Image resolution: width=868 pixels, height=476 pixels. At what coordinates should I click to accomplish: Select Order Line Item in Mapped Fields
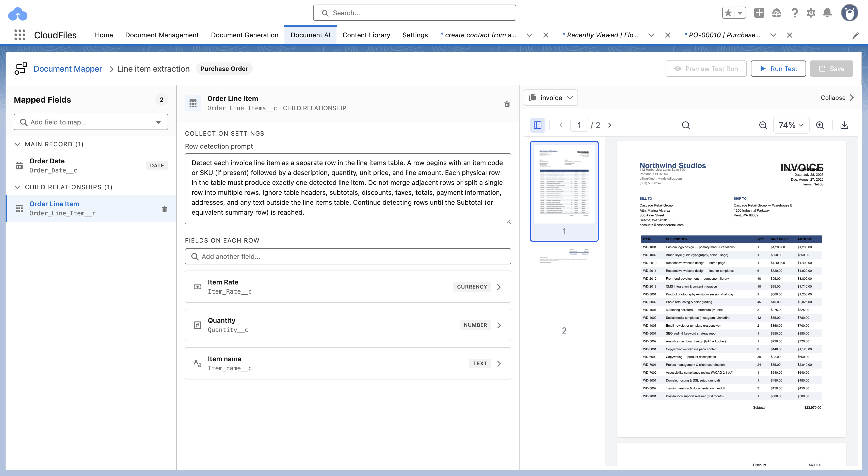coord(91,208)
